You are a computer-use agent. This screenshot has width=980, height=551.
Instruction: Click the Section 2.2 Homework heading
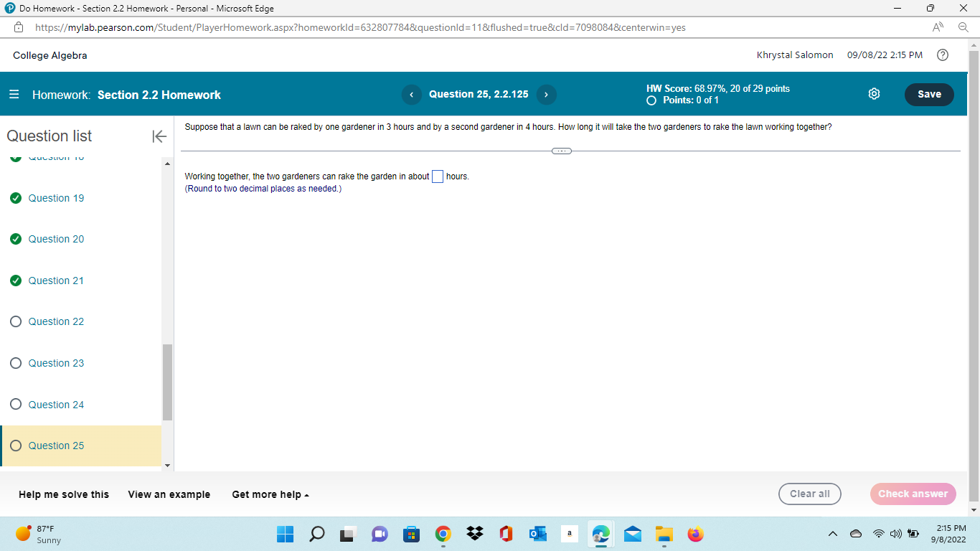pyautogui.click(x=159, y=95)
